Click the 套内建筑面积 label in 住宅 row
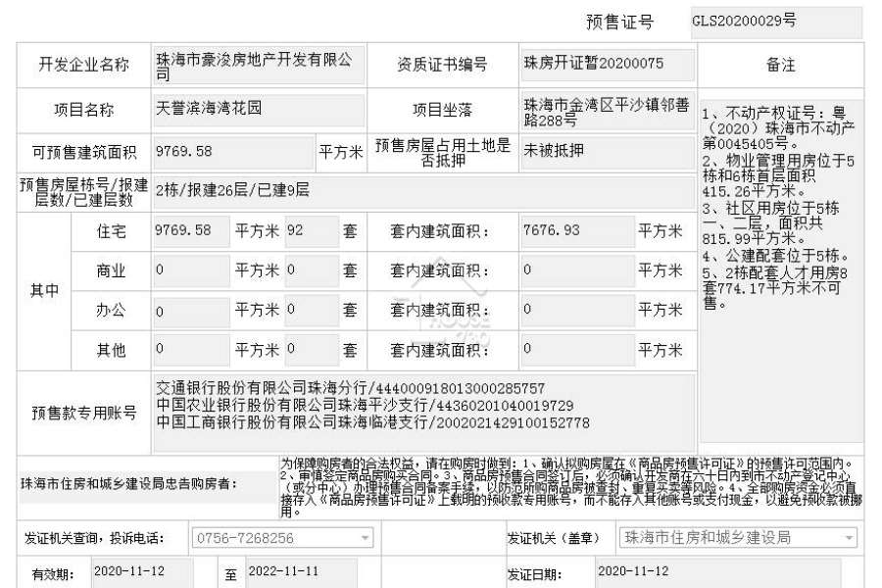This screenshot has width=882, height=588. pos(440,231)
